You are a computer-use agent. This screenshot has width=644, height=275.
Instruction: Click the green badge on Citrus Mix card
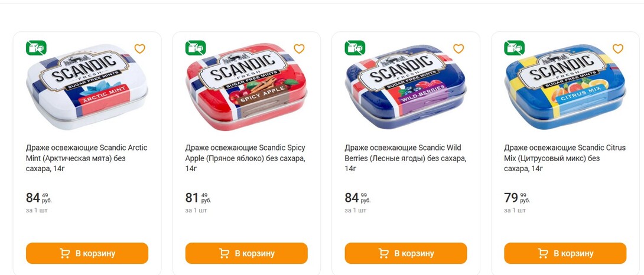tap(514, 48)
